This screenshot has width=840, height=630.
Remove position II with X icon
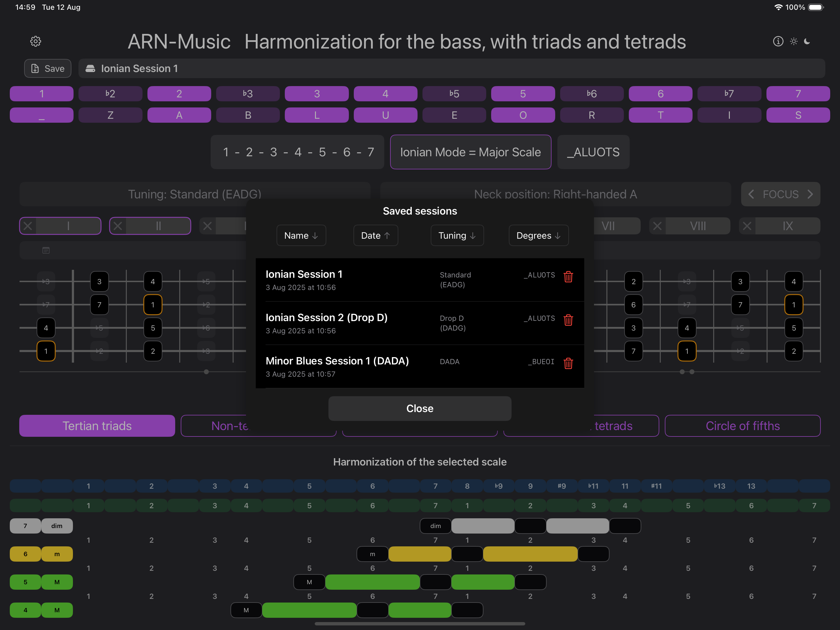pos(118,226)
